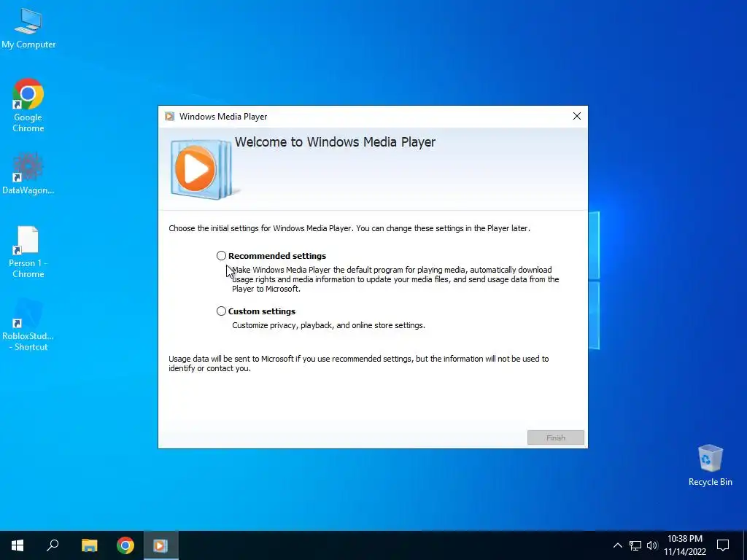Open the Windows Start menu
Image resolution: width=747 pixels, height=560 pixels.
tap(18, 545)
